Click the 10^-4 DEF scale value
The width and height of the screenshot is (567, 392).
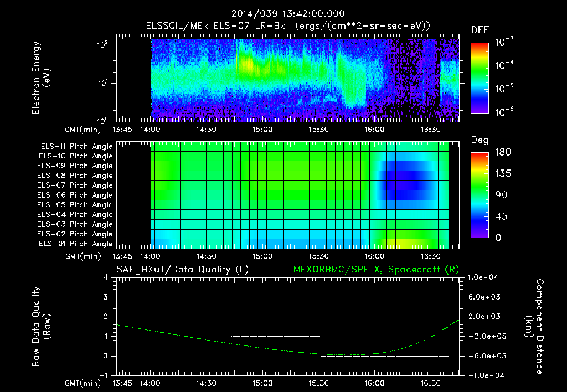click(x=504, y=65)
